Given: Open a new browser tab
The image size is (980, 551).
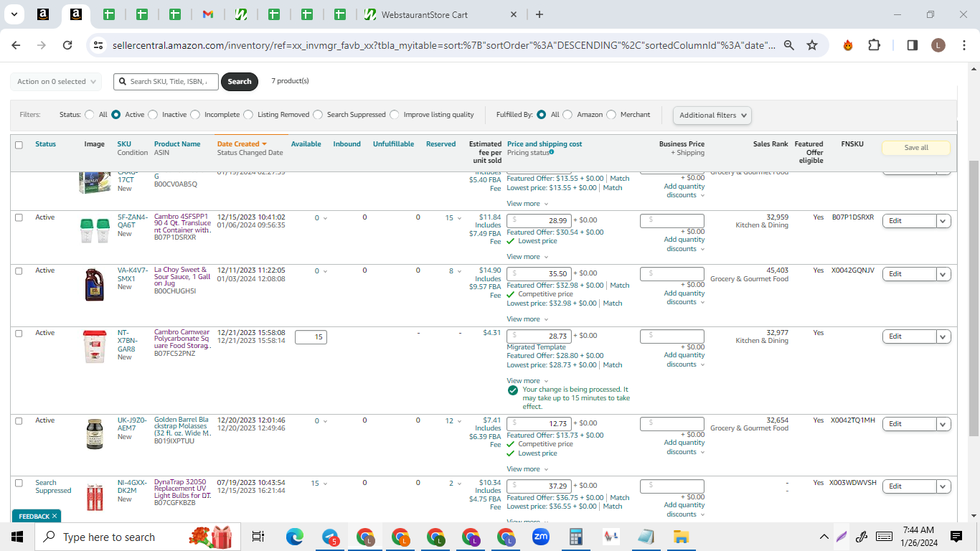Looking at the screenshot, I should (x=540, y=14).
